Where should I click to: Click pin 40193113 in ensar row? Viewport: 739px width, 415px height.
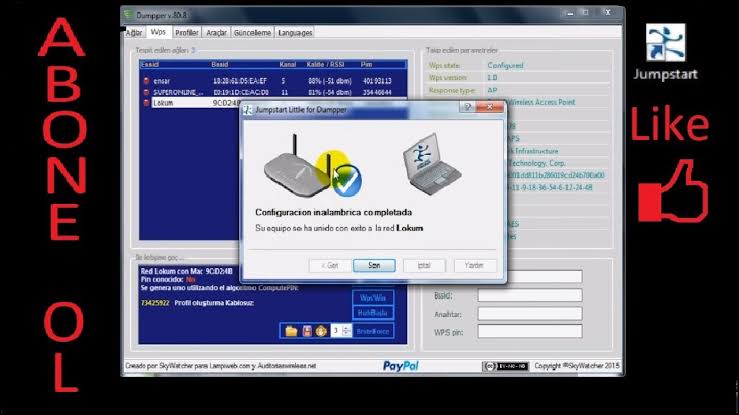pos(377,81)
